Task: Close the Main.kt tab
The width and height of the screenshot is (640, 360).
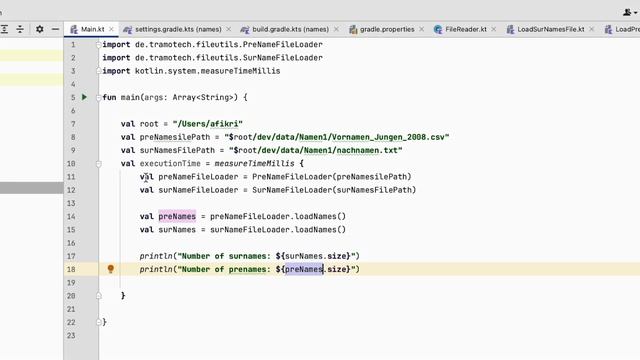Action: click(x=111, y=29)
